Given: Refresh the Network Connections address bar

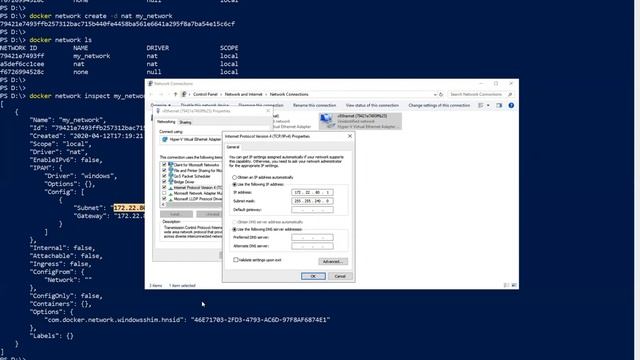Looking at the screenshot, I should [x=441, y=94].
